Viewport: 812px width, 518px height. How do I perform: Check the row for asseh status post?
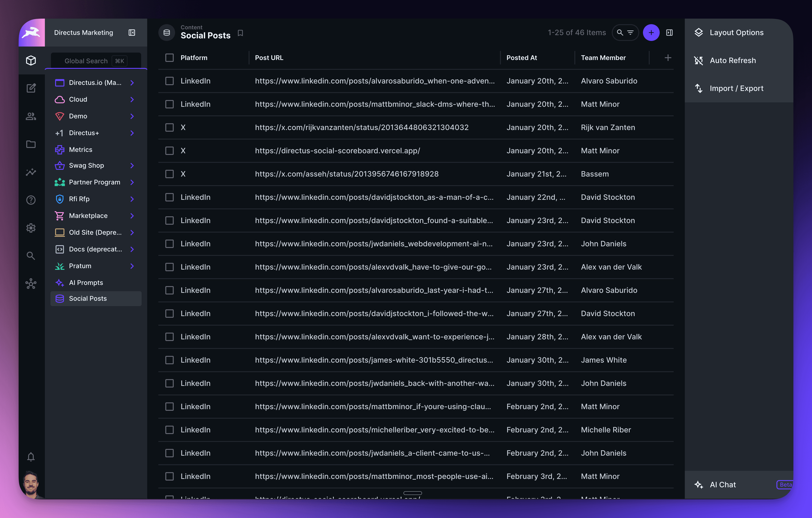click(170, 174)
